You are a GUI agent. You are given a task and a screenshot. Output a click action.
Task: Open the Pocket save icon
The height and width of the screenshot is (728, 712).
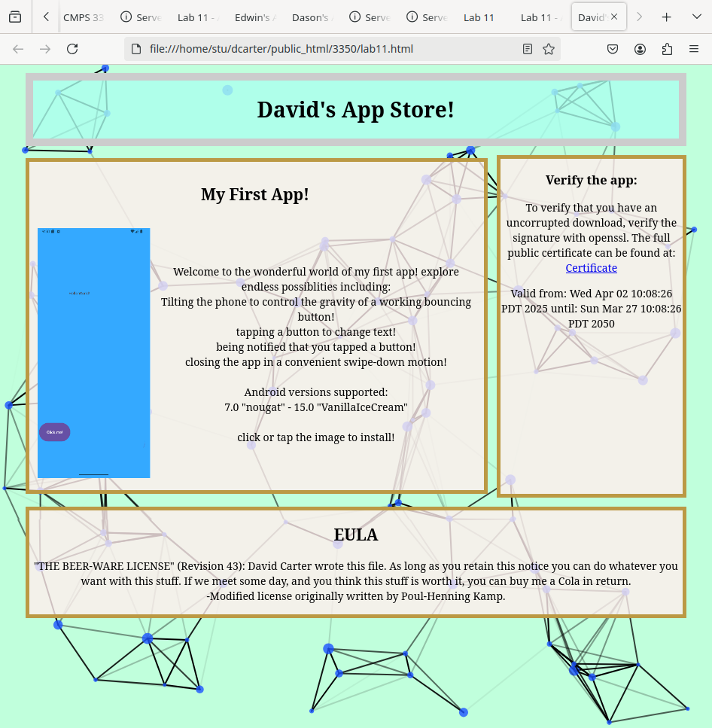tap(613, 49)
